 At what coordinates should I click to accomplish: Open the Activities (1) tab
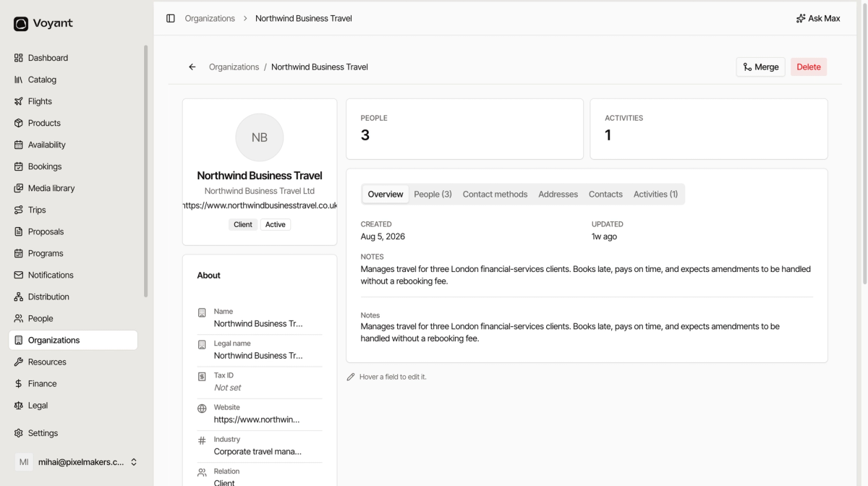coord(655,194)
